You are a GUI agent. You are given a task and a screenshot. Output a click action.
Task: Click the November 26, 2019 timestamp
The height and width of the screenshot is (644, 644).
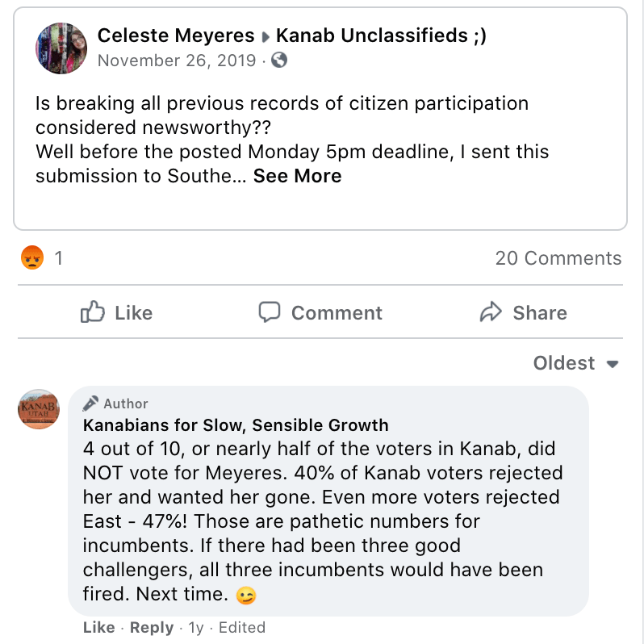(178, 60)
